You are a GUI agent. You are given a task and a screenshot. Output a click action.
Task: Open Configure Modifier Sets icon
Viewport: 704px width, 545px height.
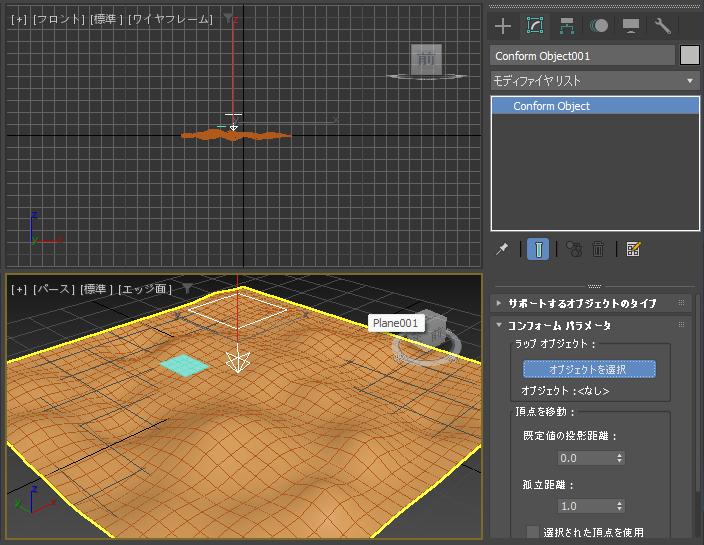[x=634, y=249]
